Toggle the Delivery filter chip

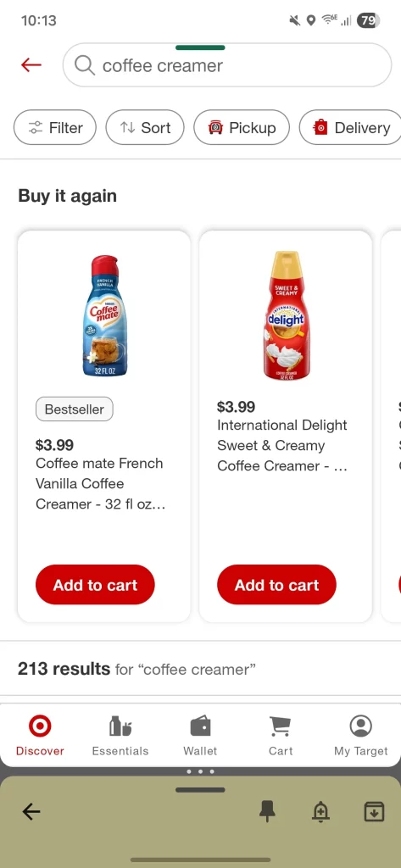pyautogui.click(x=350, y=127)
